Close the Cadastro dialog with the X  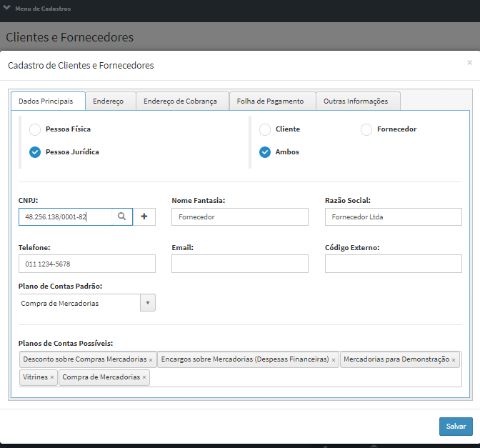click(469, 62)
